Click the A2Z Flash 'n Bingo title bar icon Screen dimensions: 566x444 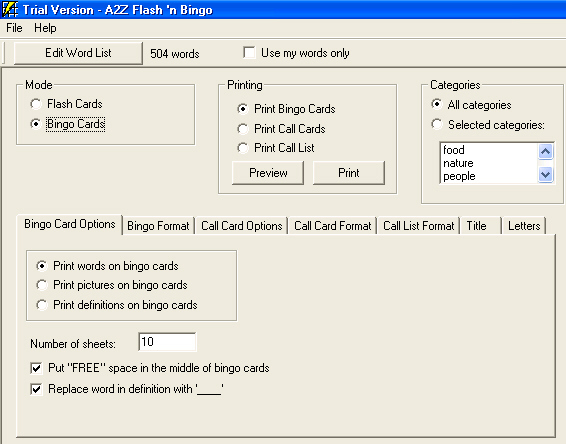point(10,9)
